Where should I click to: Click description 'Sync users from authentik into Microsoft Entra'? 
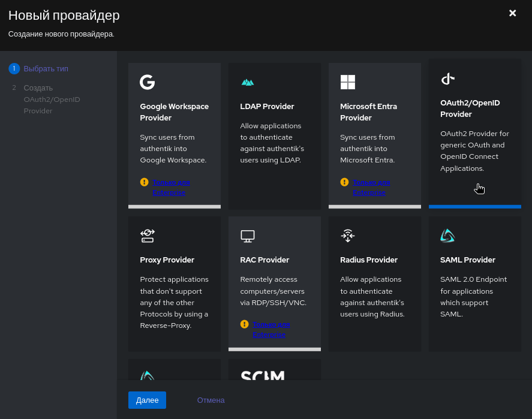tap(368, 149)
